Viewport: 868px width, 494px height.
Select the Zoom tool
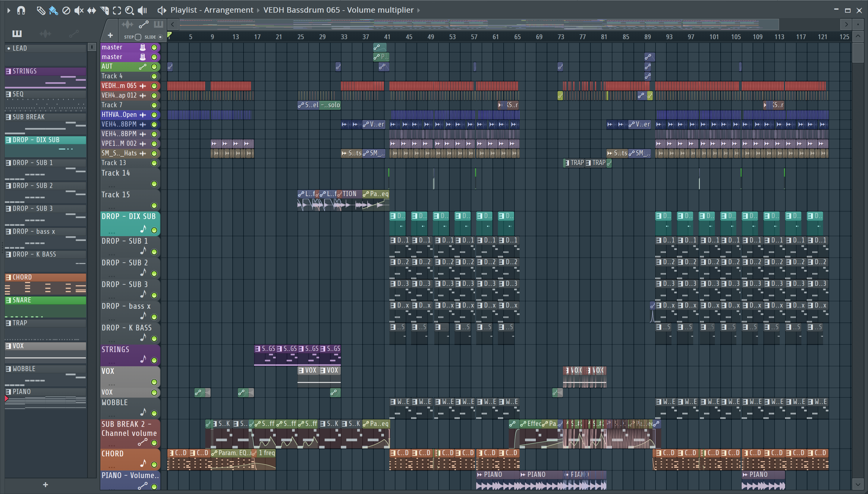click(129, 11)
